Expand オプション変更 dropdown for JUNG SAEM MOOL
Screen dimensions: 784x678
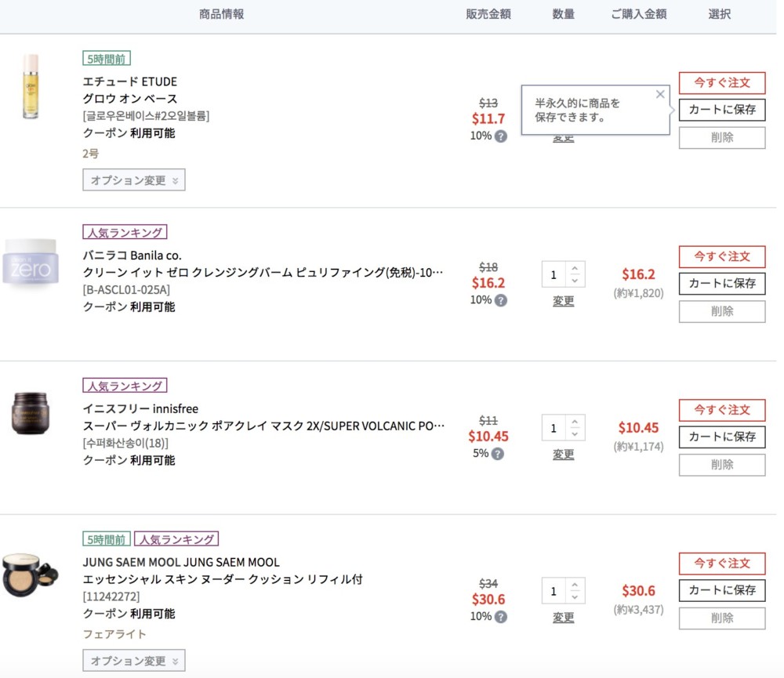click(134, 661)
